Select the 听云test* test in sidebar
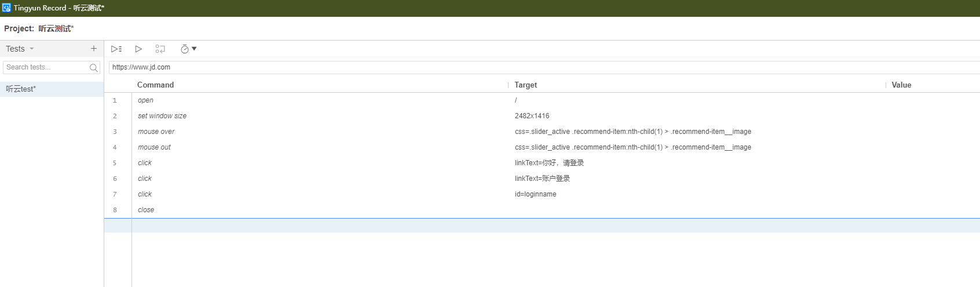Screen dimensions: 980x287 (x=21, y=89)
